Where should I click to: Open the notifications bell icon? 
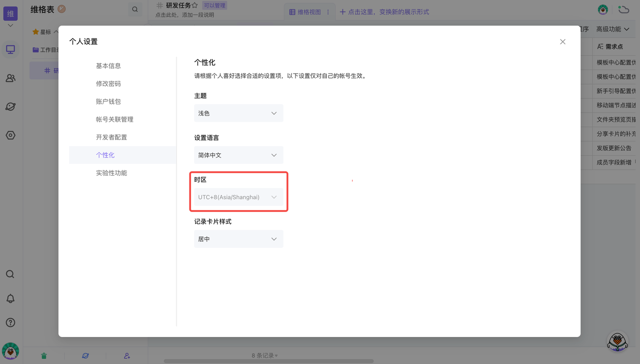click(x=10, y=298)
